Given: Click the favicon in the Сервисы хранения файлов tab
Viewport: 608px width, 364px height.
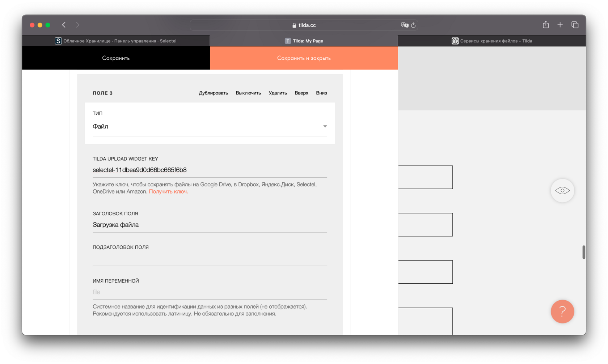Looking at the screenshot, I should [455, 41].
